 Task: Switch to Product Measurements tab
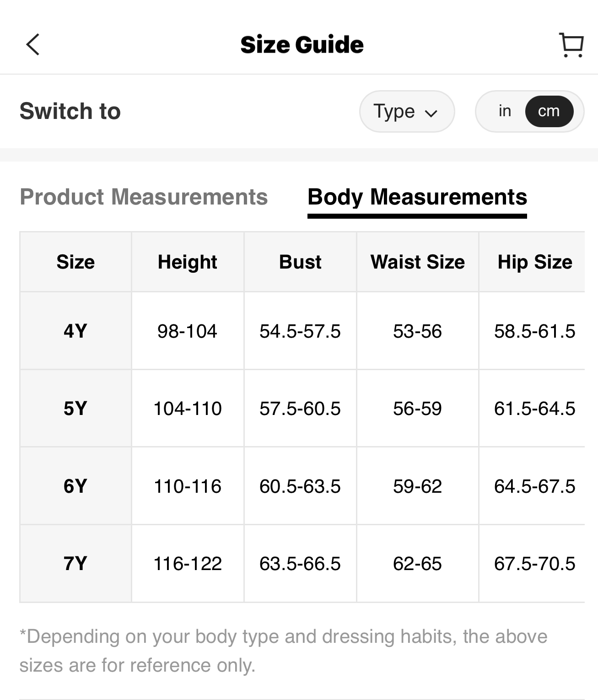click(144, 197)
